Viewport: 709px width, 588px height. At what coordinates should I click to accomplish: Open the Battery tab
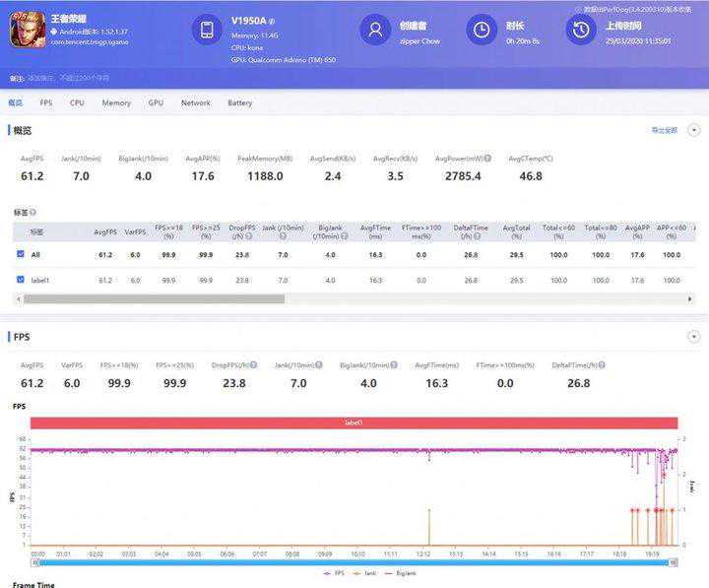[x=239, y=102]
